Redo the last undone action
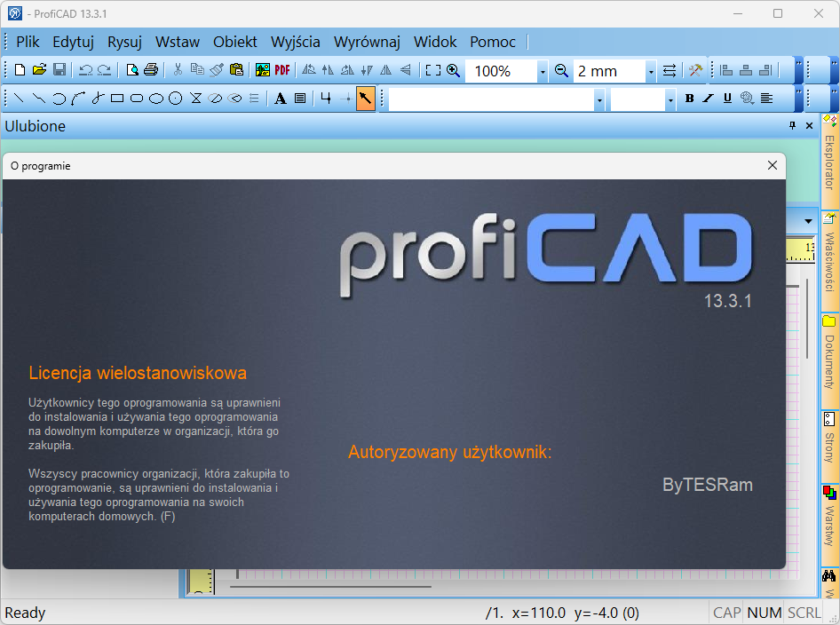The height and width of the screenshot is (625, 840). tap(105, 70)
